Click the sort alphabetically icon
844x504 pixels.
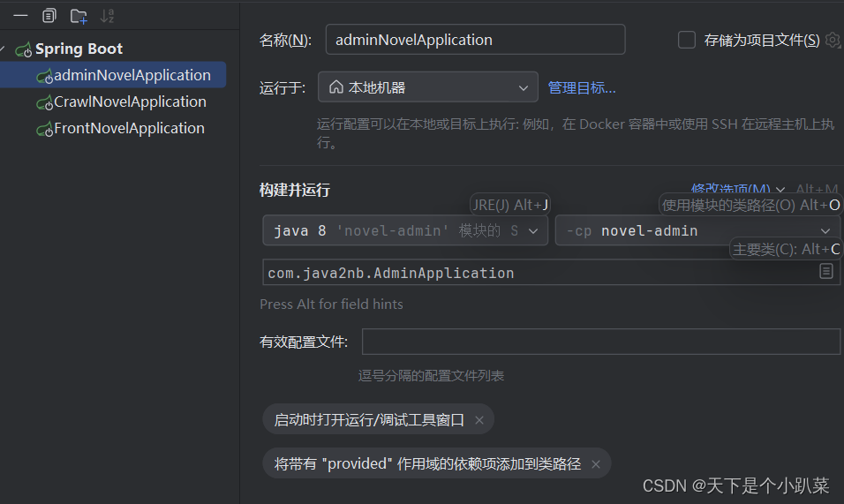[107, 16]
